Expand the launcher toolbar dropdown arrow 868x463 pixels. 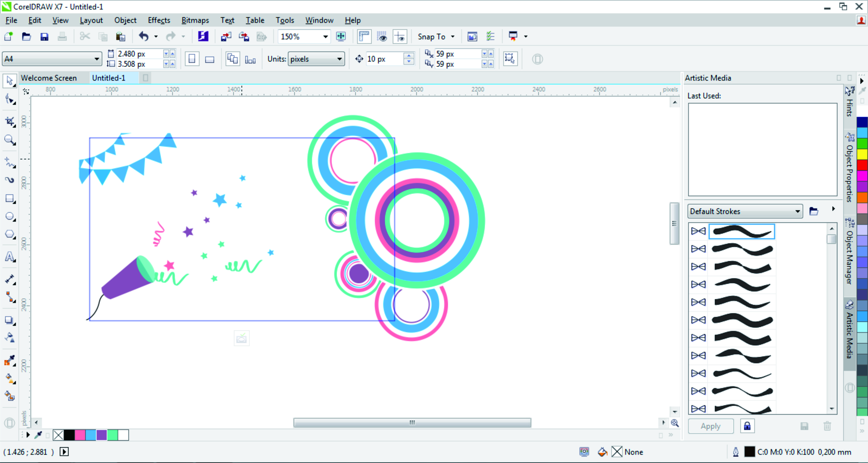click(526, 36)
